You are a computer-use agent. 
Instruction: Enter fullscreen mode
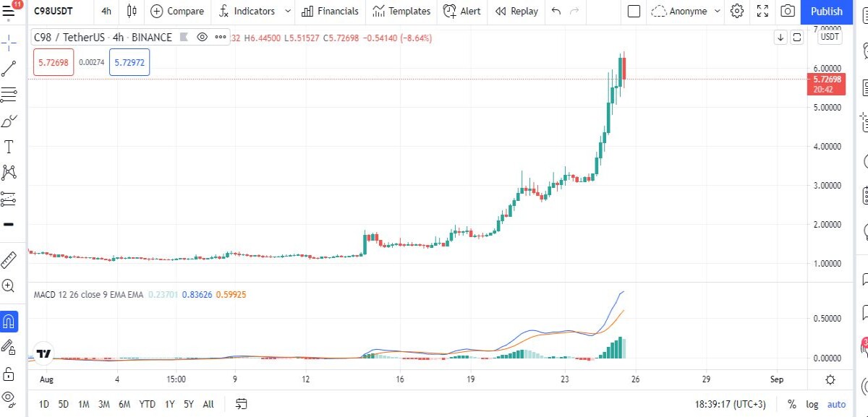coord(762,11)
